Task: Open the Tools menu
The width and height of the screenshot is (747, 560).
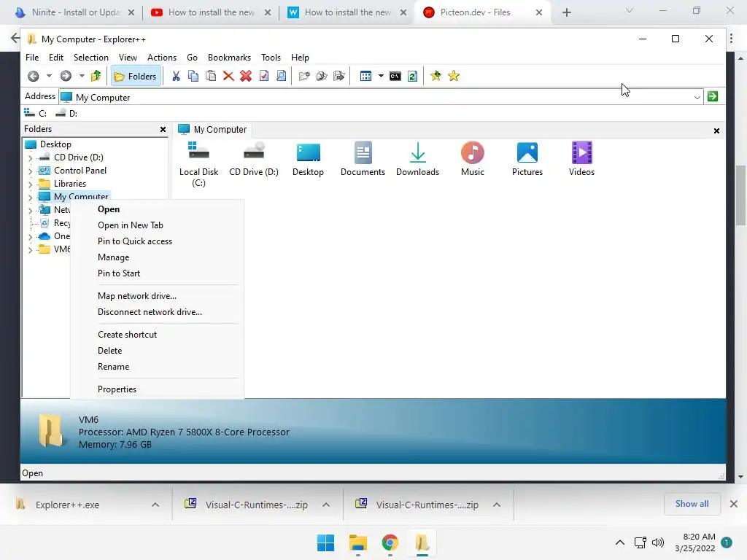Action: 271,57
